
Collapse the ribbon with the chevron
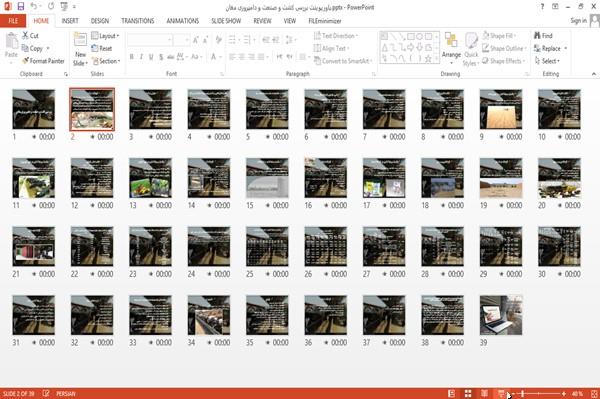[594, 74]
